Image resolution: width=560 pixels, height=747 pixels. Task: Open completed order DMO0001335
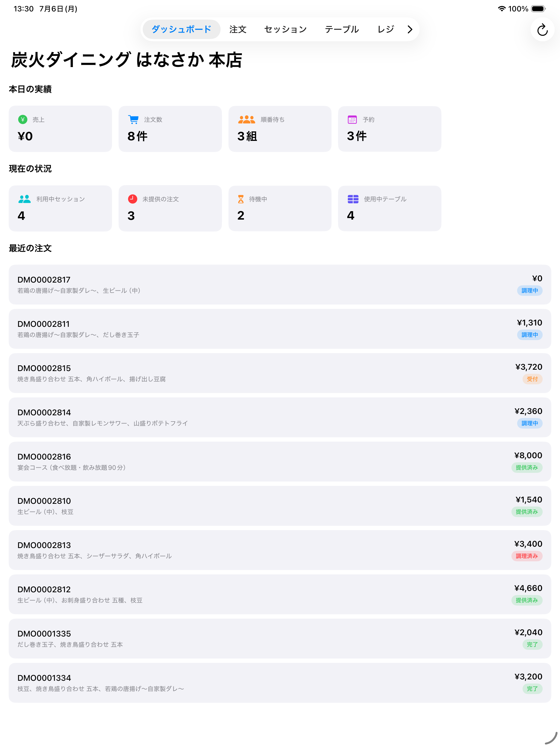coord(280,638)
